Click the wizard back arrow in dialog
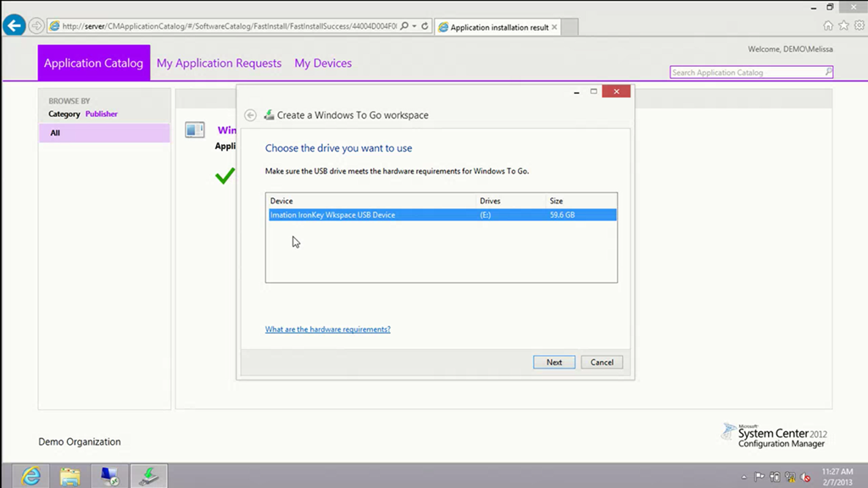 [250, 115]
